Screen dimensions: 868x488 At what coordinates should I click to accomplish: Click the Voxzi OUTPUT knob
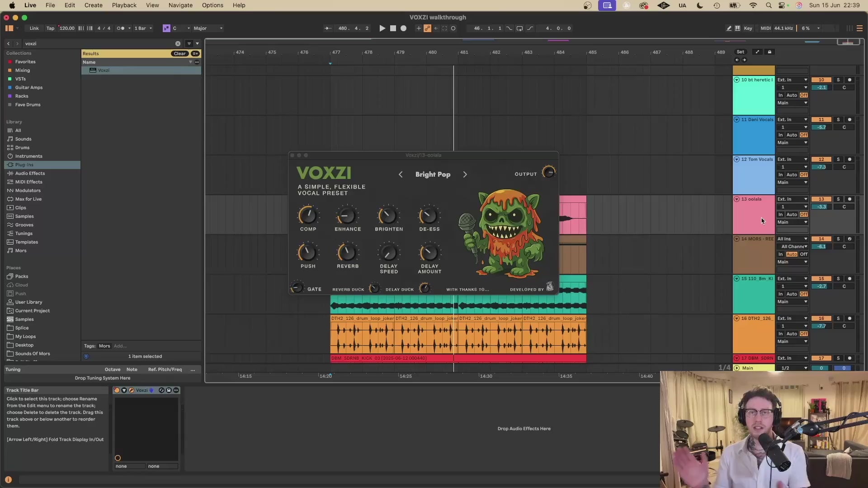[x=548, y=172]
